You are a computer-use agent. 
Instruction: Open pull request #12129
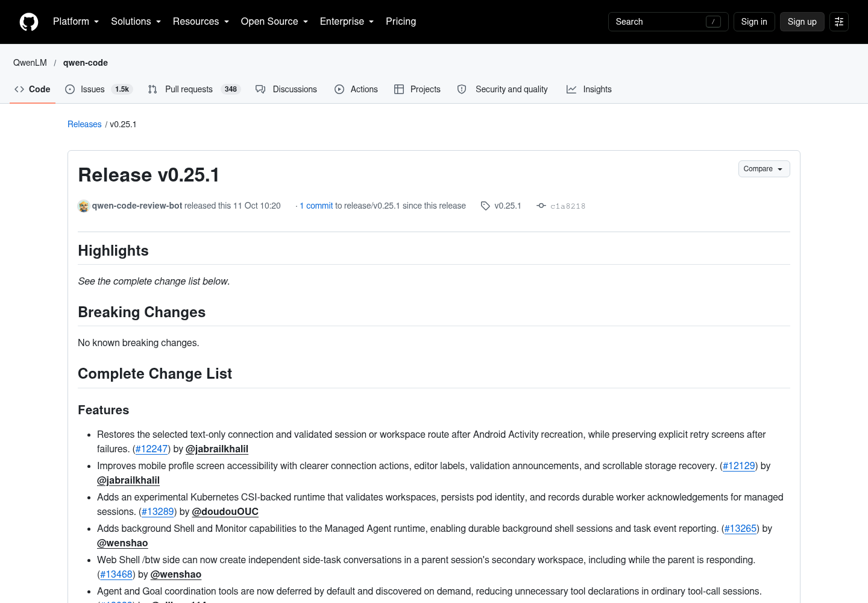pos(739,466)
